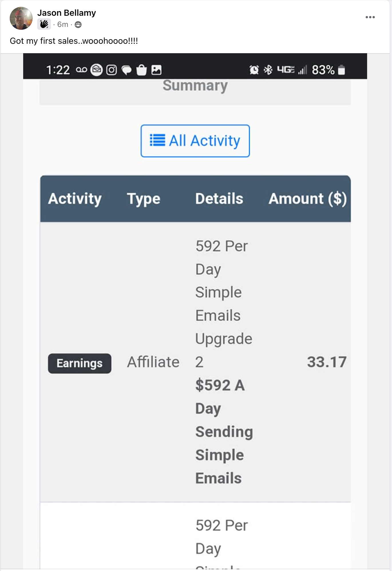392x571 pixels.
Task: Click the Earnings badge
Action: (x=80, y=363)
